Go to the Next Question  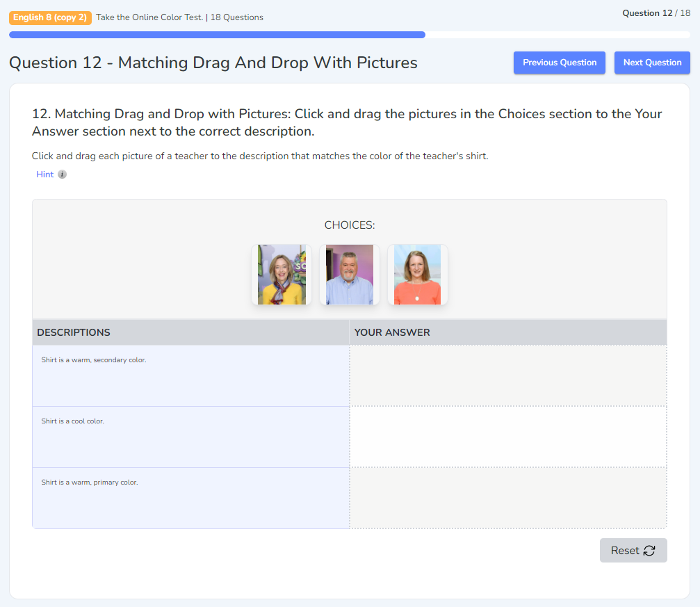point(652,63)
